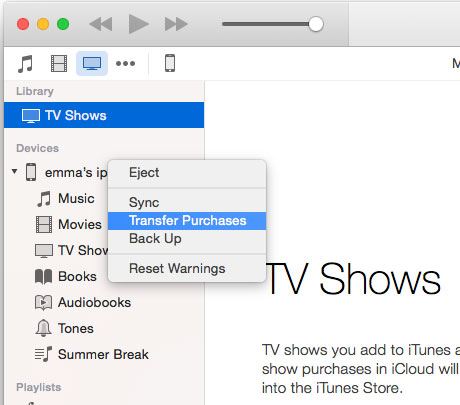Switch to Movies library film icon
The width and height of the screenshot is (460, 405).
click(x=59, y=63)
